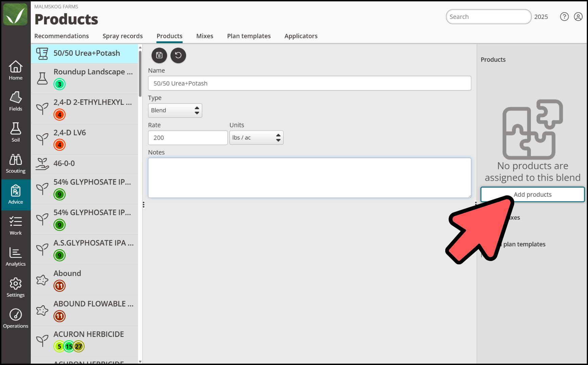Click the left panel splitter handle dots
The height and width of the screenshot is (365, 588).
(x=143, y=204)
